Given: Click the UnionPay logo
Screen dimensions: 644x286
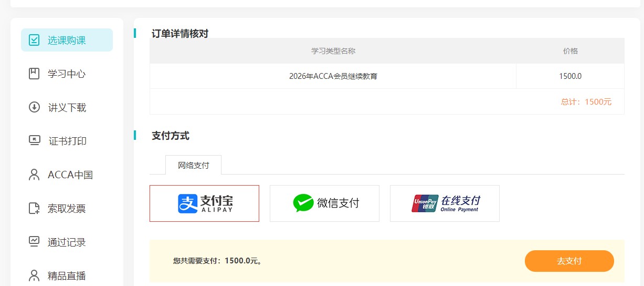Looking at the screenshot, I should point(425,203).
